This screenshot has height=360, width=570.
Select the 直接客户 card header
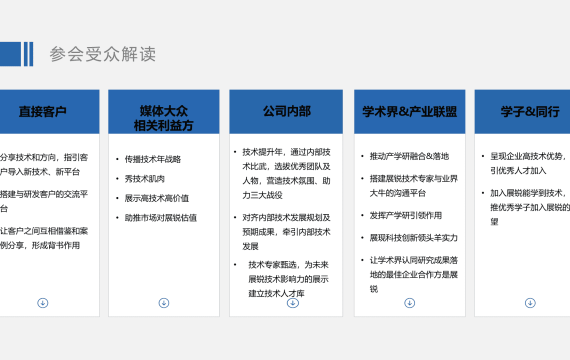[x=49, y=112]
